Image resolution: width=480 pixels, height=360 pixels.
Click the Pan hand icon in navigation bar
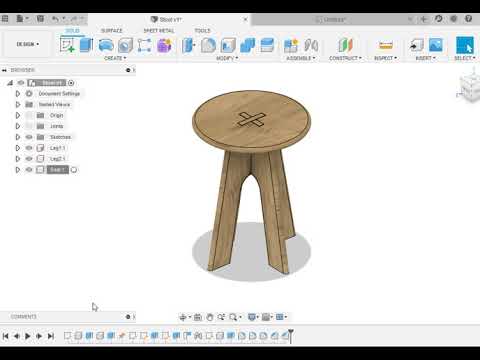(x=210, y=317)
